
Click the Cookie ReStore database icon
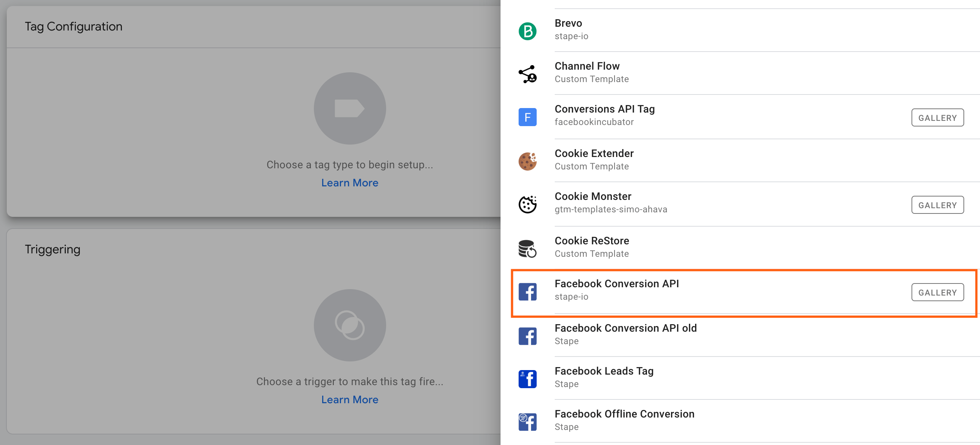pyautogui.click(x=527, y=248)
